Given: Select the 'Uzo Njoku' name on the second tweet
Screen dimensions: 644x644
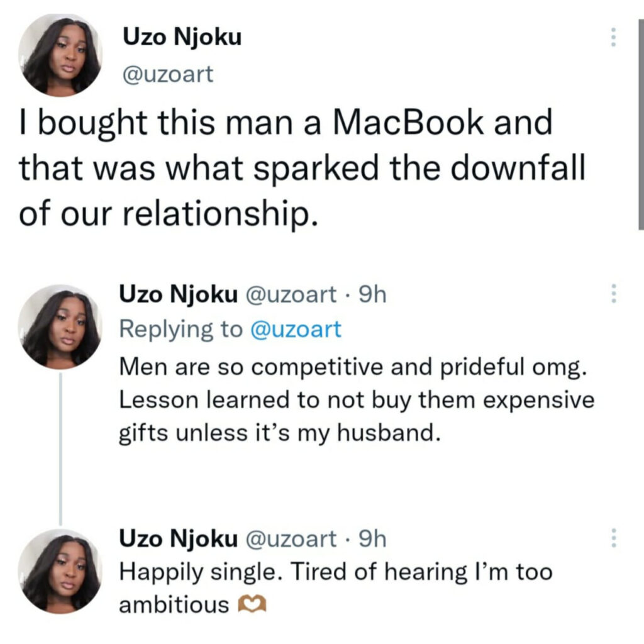Looking at the screenshot, I should [178, 295].
